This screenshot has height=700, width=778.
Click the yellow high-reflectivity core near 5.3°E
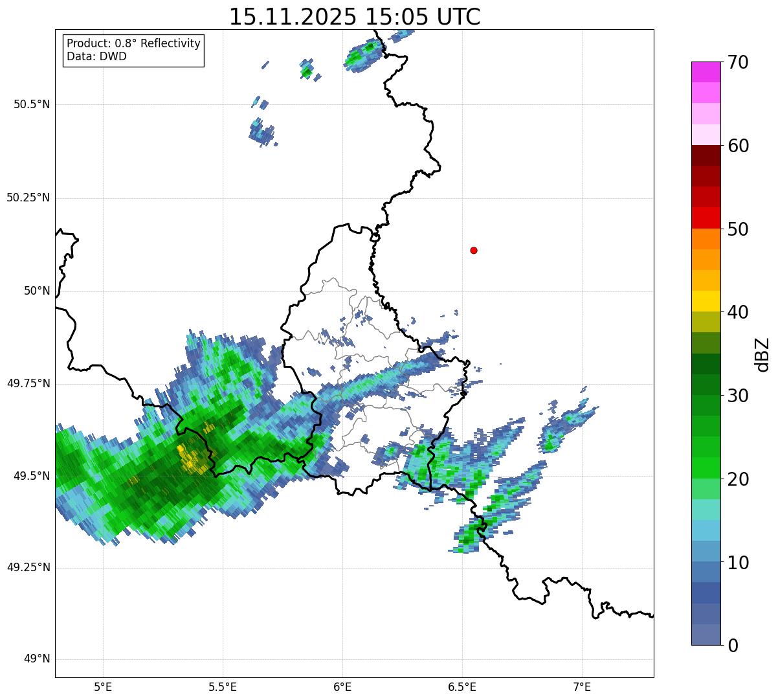tap(190, 457)
